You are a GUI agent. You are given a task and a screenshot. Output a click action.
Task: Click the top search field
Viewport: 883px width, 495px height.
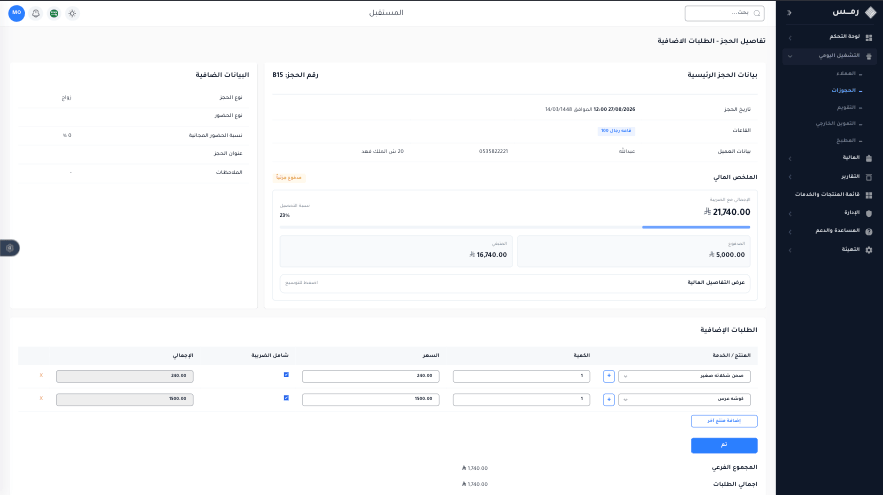click(x=724, y=13)
